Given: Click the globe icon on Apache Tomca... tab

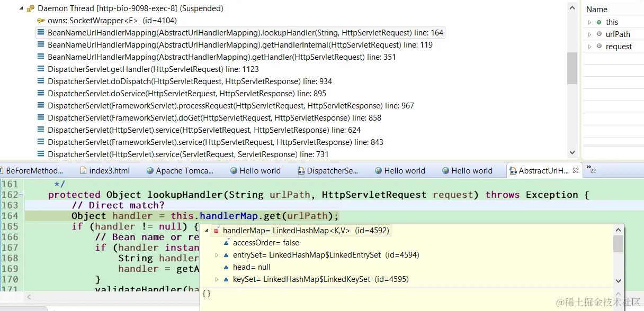Looking at the screenshot, I should 150,171.
